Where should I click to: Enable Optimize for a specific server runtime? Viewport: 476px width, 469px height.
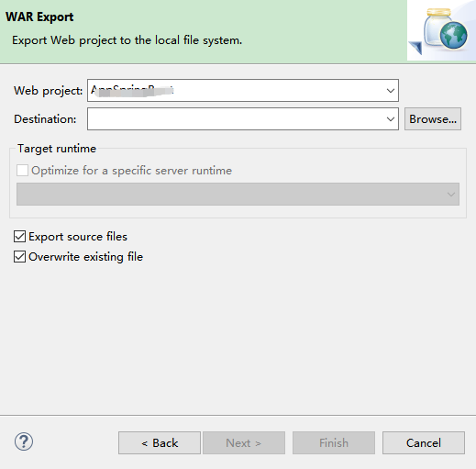point(22,171)
